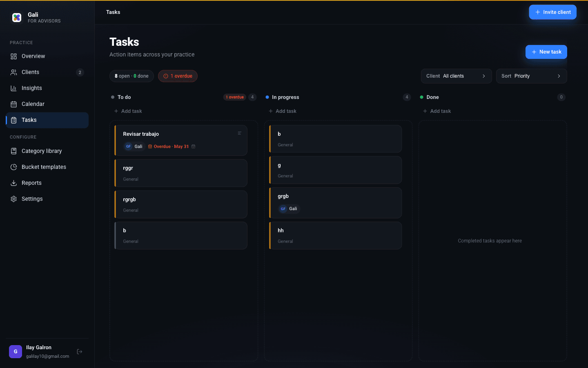Click the log out icon beside Ilay Galron
588x368 pixels.
click(80, 352)
